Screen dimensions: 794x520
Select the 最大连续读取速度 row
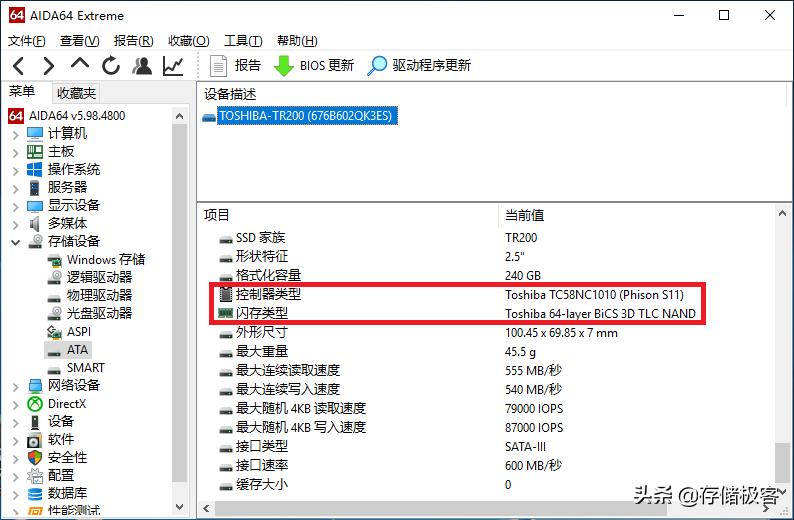pos(390,371)
